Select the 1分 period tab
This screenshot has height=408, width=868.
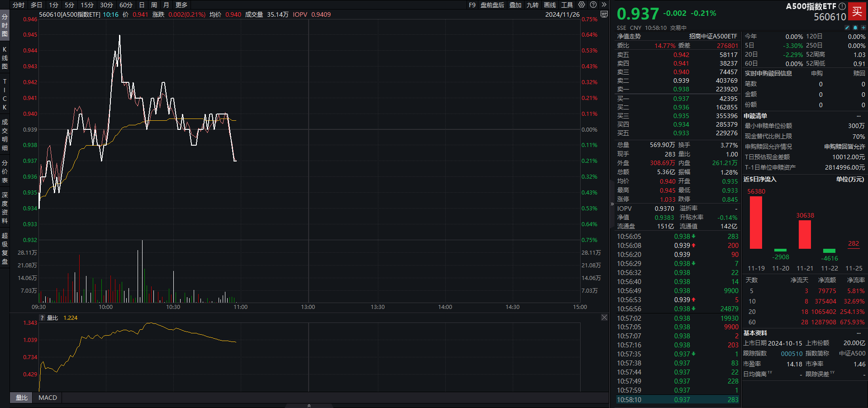pos(54,5)
